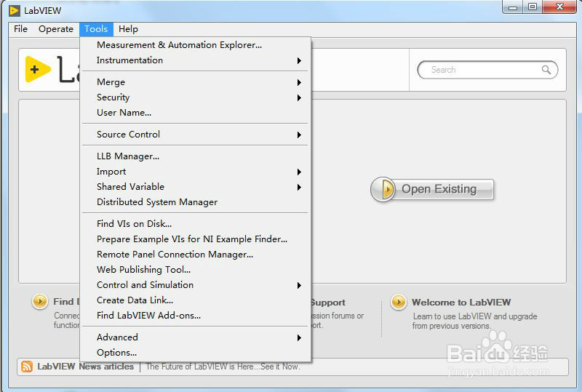Open 'The Future of LabVIEW is Here' headline

(223, 367)
